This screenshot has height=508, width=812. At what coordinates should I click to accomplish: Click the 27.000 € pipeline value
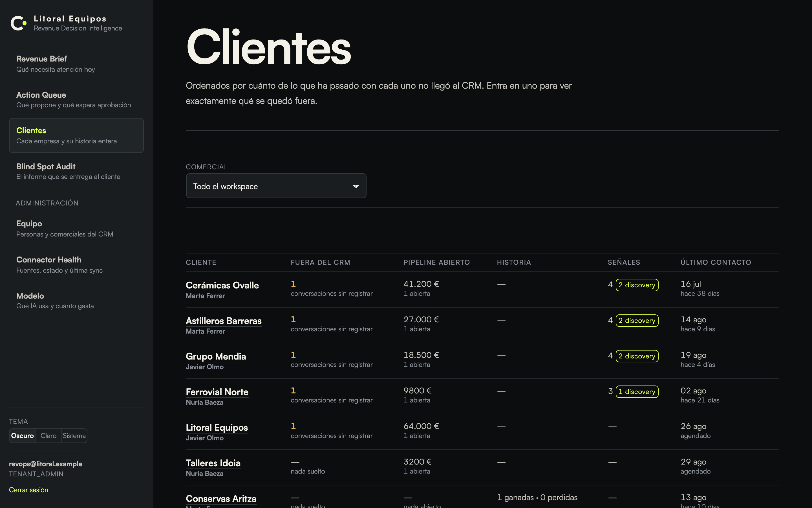pyautogui.click(x=421, y=320)
